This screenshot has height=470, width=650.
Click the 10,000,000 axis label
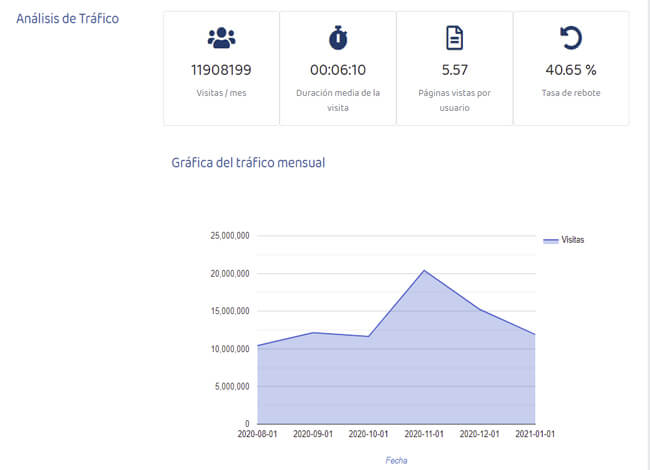[x=230, y=349]
